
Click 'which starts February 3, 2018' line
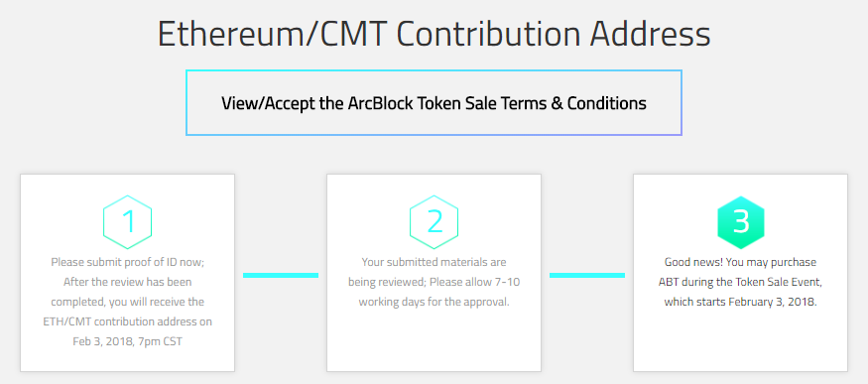pos(741,302)
